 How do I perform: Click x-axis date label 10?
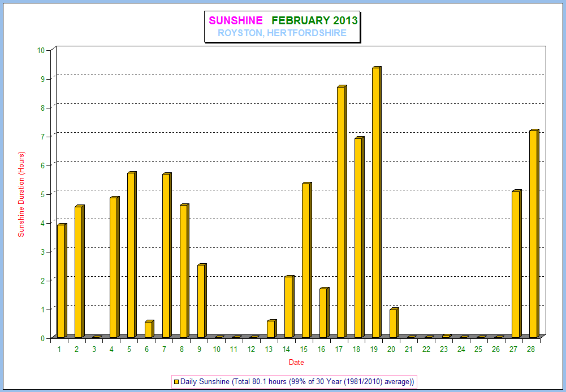pos(217,349)
